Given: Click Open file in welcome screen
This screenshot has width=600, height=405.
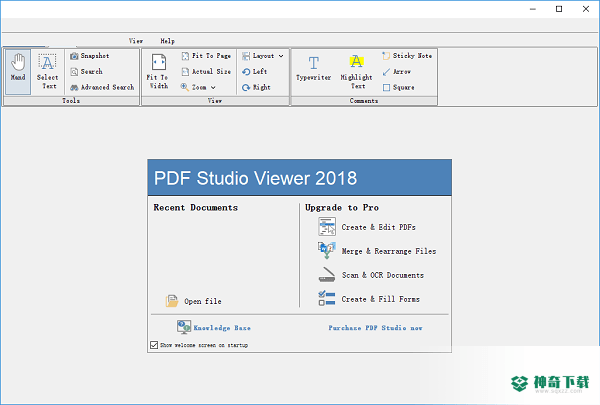Looking at the screenshot, I should pyautogui.click(x=203, y=301).
